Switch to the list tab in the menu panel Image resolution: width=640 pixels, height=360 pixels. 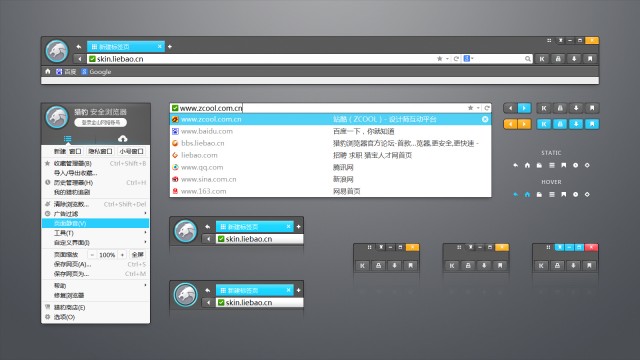click(x=68, y=139)
